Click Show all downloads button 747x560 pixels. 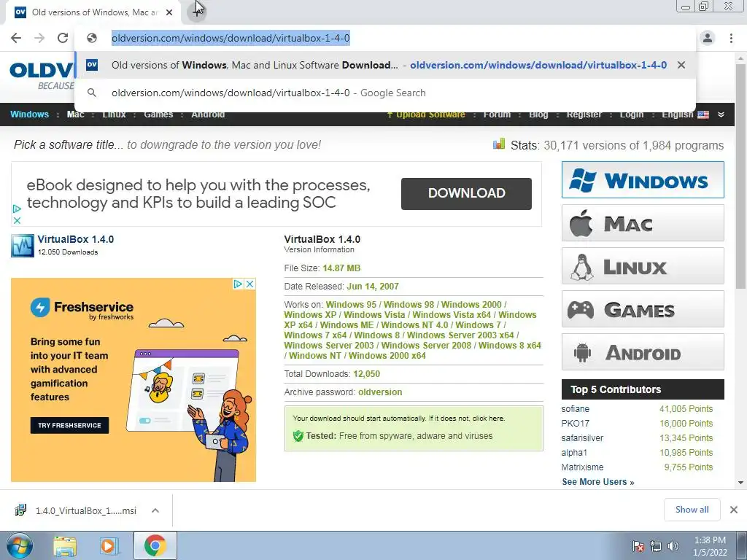(692, 510)
